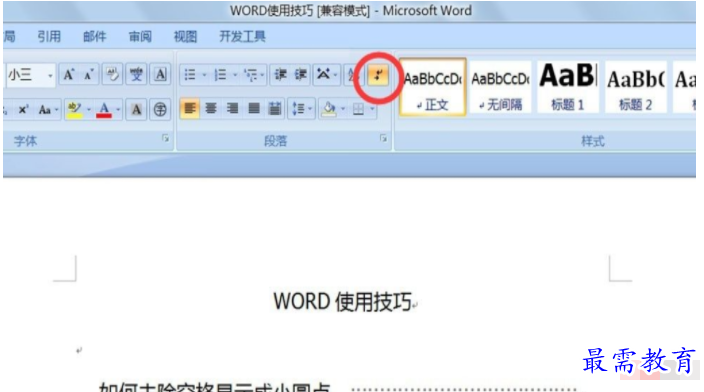Click the title bar text WORD使用技巧 [兼容模式]

click(x=300, y=11)
